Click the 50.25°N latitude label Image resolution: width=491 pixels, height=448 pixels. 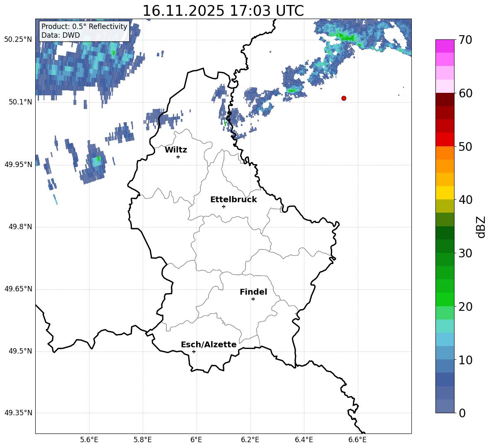(x=18, y=40)
